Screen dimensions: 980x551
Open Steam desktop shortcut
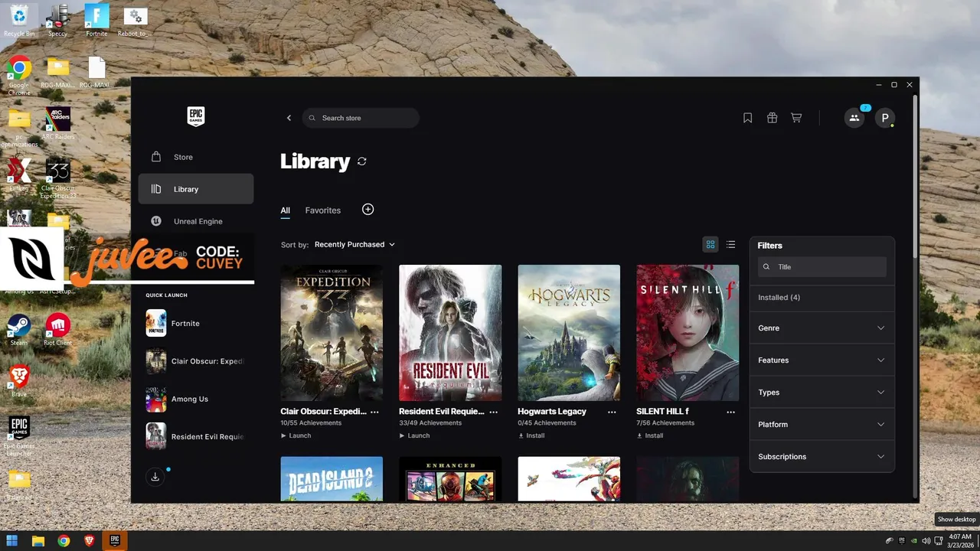(x=19, y=329)
